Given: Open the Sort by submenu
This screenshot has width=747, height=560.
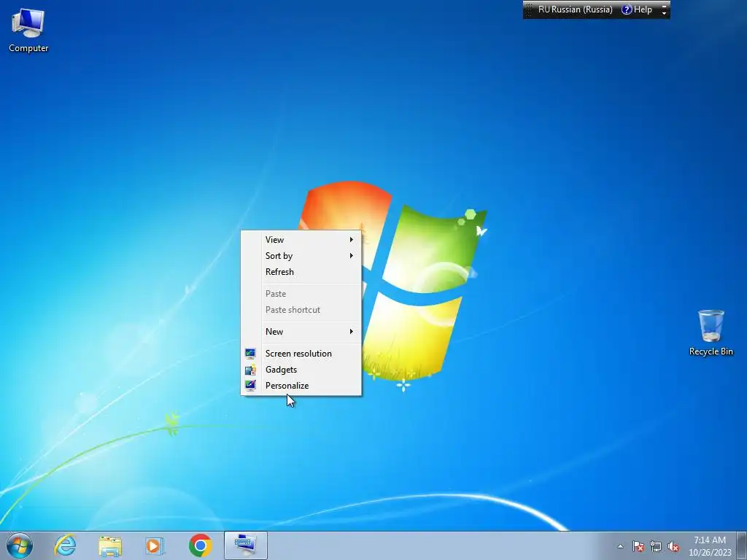Looking at the screenshot, I should tap(301, 256).
